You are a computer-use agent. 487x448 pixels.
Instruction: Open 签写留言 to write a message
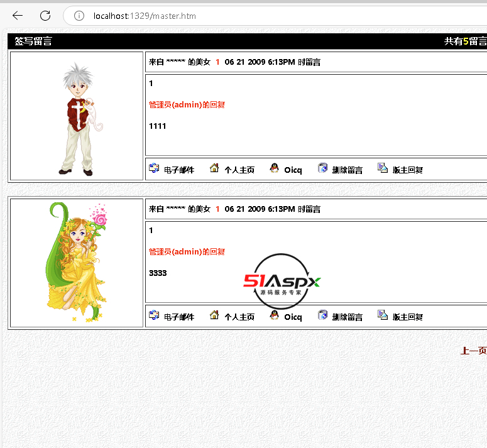coord(33,41)
